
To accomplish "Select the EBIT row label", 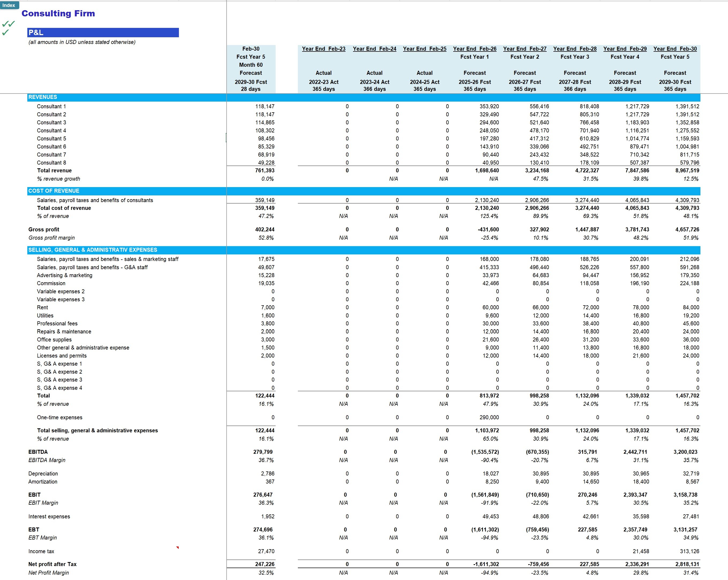I will click(34, 495).
